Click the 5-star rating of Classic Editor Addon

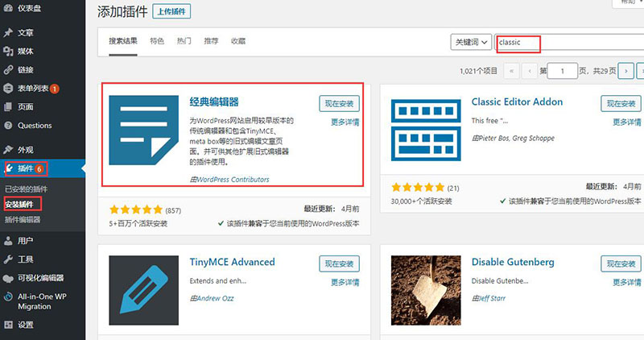(418, 188)
